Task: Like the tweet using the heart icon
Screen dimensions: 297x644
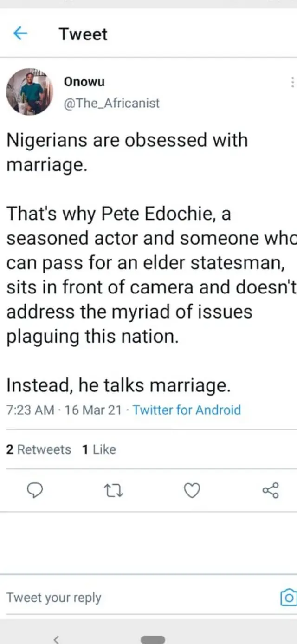Action: point(192,490)
